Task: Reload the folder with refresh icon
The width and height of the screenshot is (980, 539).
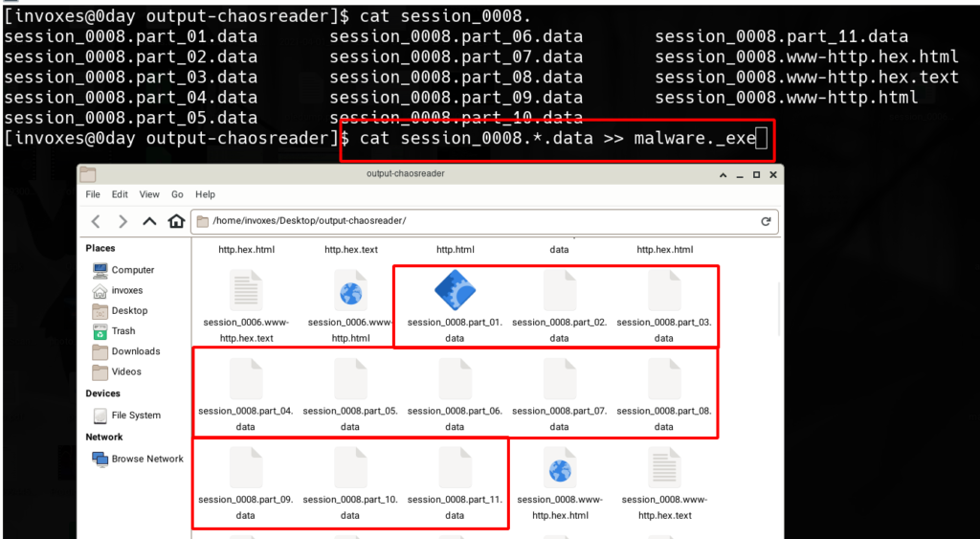Action: click(766, 221)
